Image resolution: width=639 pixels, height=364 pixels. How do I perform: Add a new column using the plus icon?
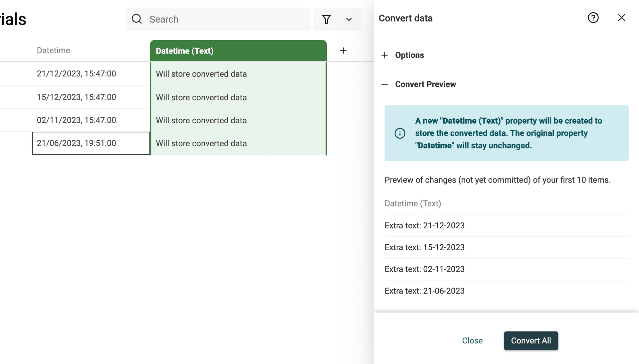tap(343, 51)
